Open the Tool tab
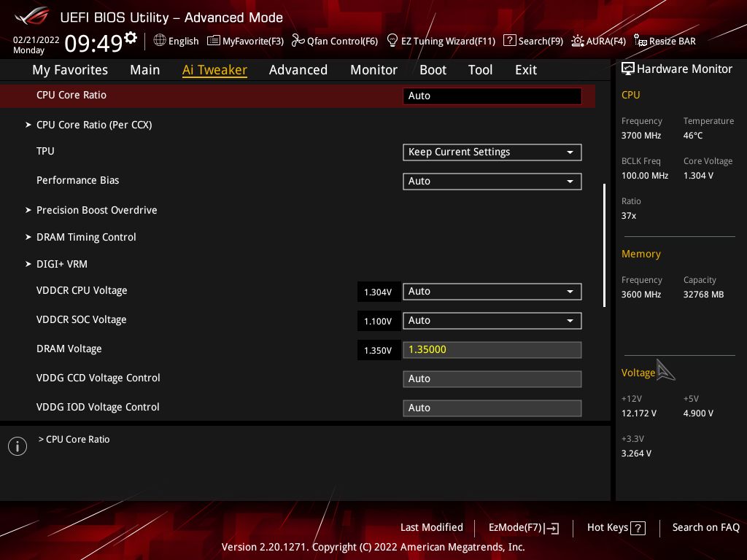Image resolution: width=747 pixels, height=560 pixels. click(480, 70)
